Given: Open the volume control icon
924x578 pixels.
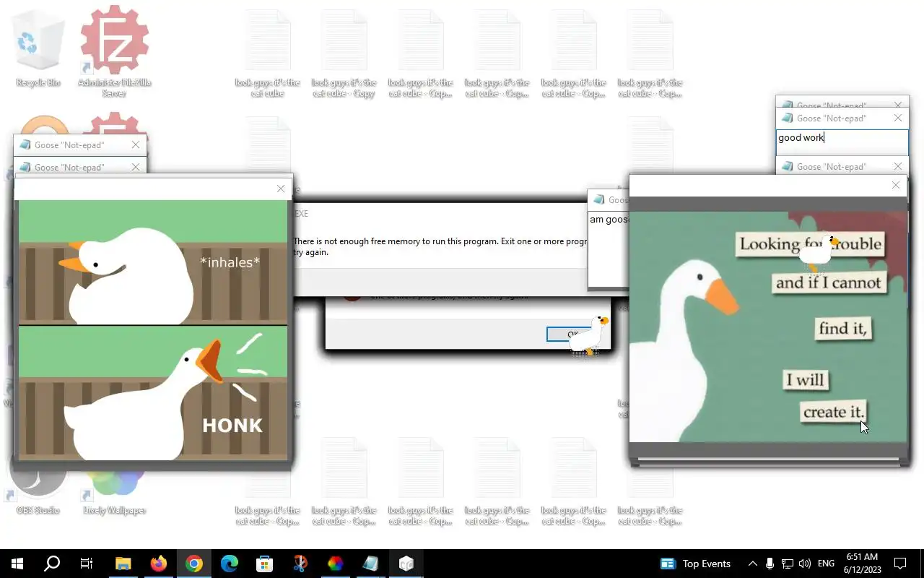Looking at the screenshot, I should click(805, 564).
